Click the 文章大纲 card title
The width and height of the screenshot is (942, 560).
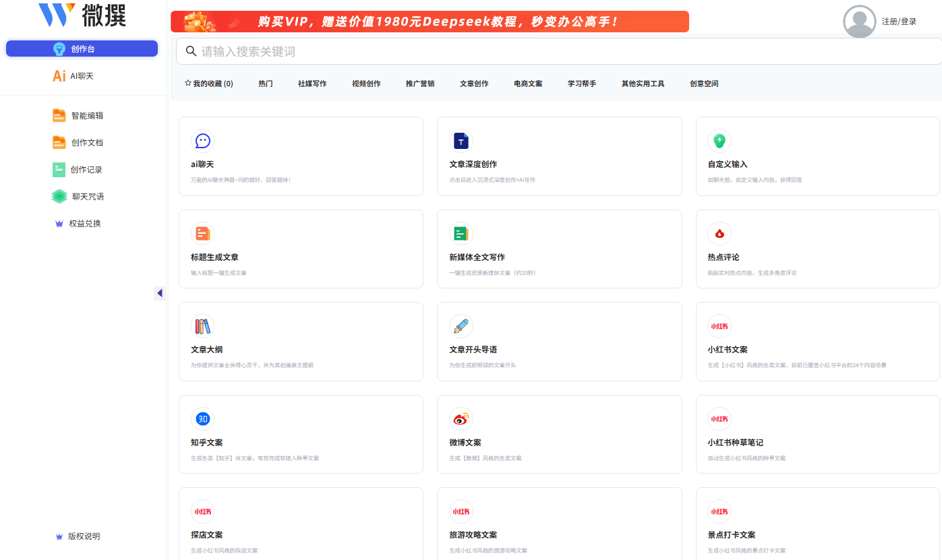pyautogui.click(x=207, y=350)
